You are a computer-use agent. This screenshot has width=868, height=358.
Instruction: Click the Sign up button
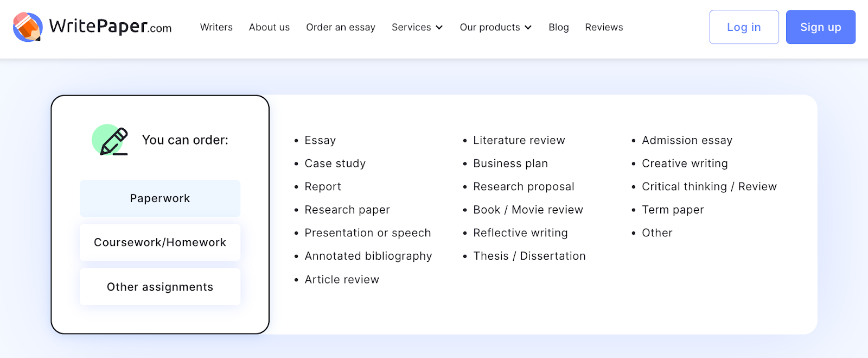(820, 27)
